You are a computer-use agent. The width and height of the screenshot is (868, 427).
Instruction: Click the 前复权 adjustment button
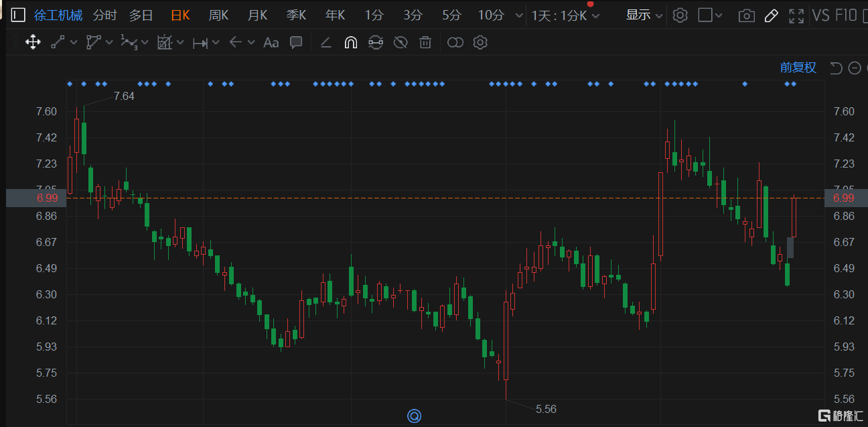798,68
